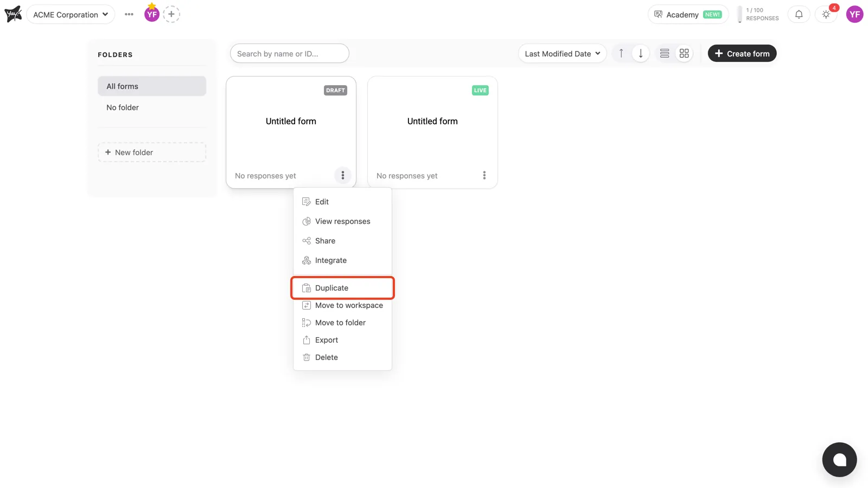Screen dimensions: 868x488
Task: Click Duplicate in the context menu
Action: pos(342,288)
